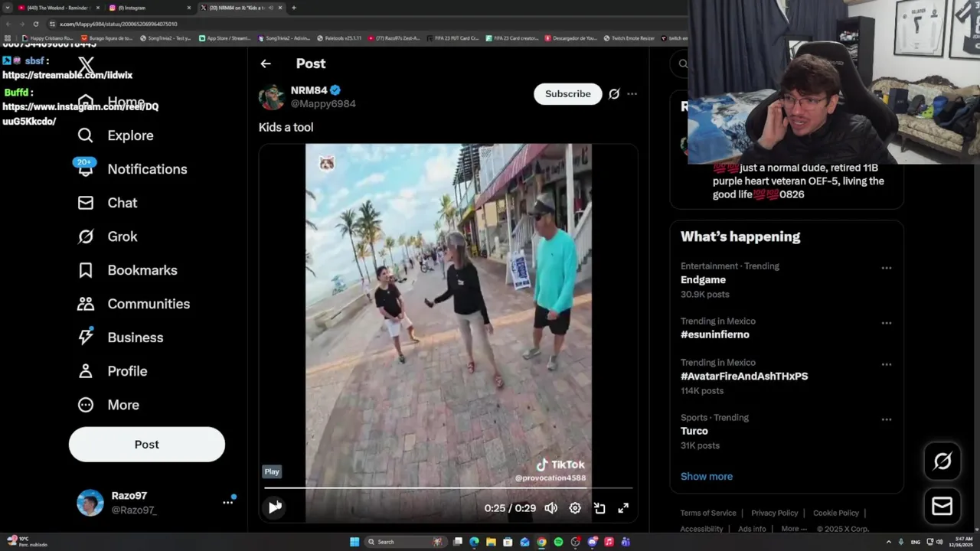Open more options for Endgame trend
Viewport: 980px width, 551px height.
tap(886, 268)
